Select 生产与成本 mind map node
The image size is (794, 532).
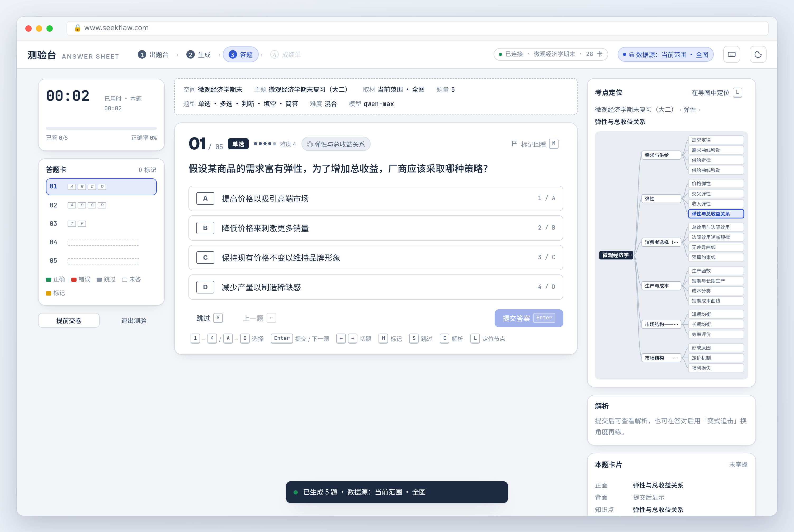(661, 286)
